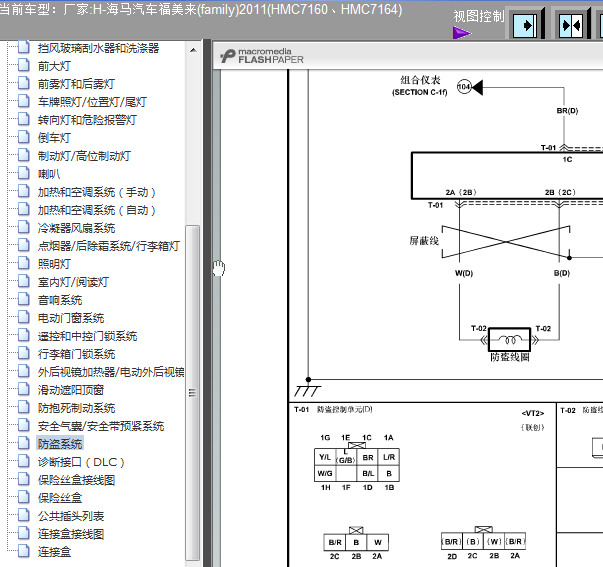Select 车牌照灯/位置灯/尾灯 entry

[x=92, y=102]
